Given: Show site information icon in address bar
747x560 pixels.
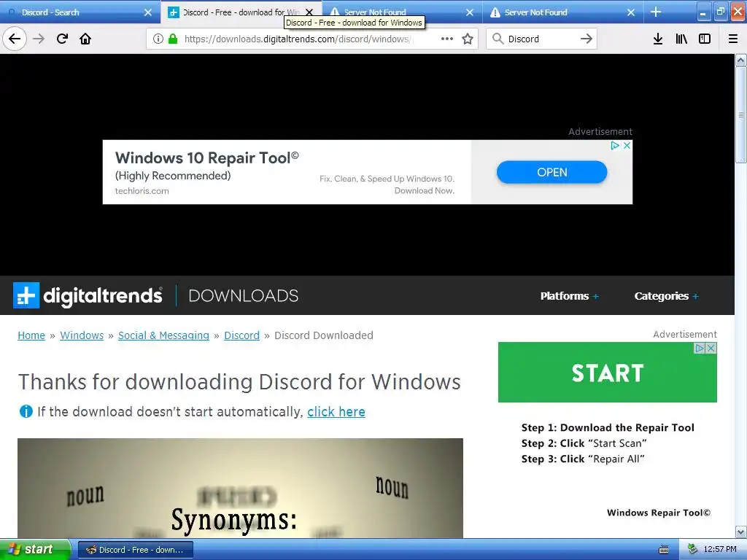Looking at the screenshot, I should click(158, 39).
